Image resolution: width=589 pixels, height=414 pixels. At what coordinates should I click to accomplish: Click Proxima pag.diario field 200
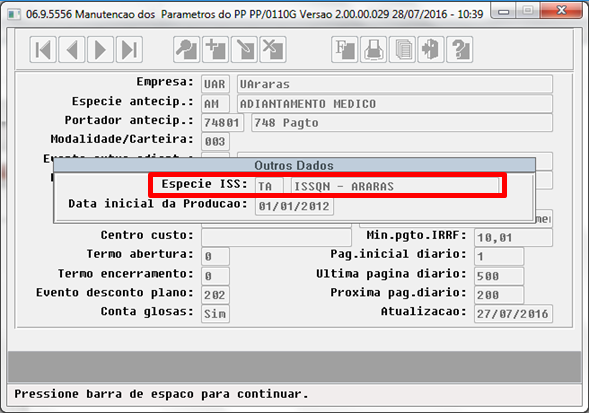pos(499,295)
